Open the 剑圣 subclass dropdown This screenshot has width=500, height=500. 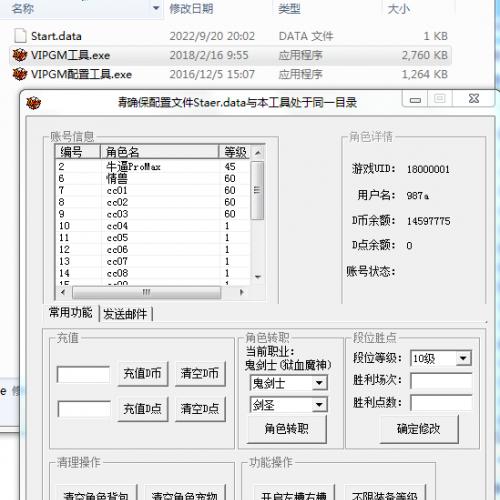click(x=319, y=405)
